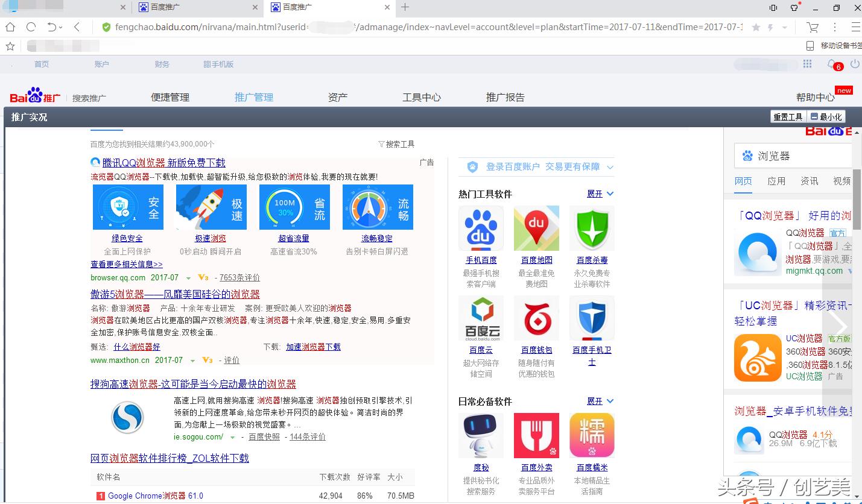Viewport: 862px width, 504px height.
Task: Expand the 登录百度账户 banner chevron
Action: (x=610, y=167)
